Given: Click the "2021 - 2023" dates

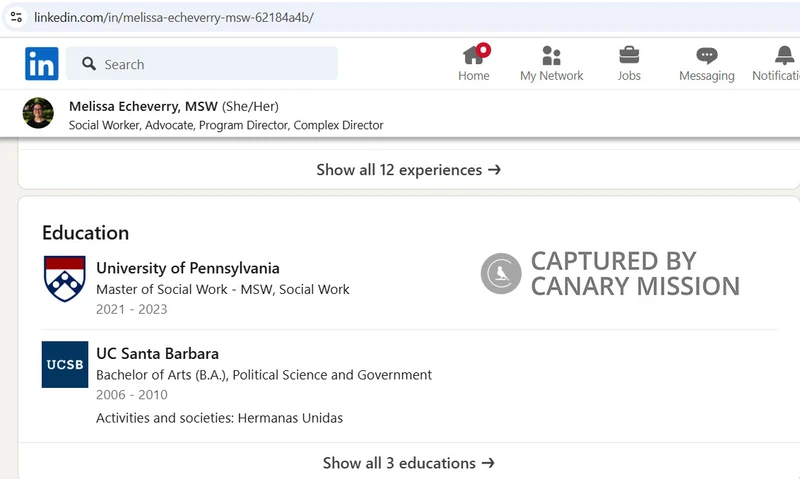Looking at the screenshot, I should point(132,309).
